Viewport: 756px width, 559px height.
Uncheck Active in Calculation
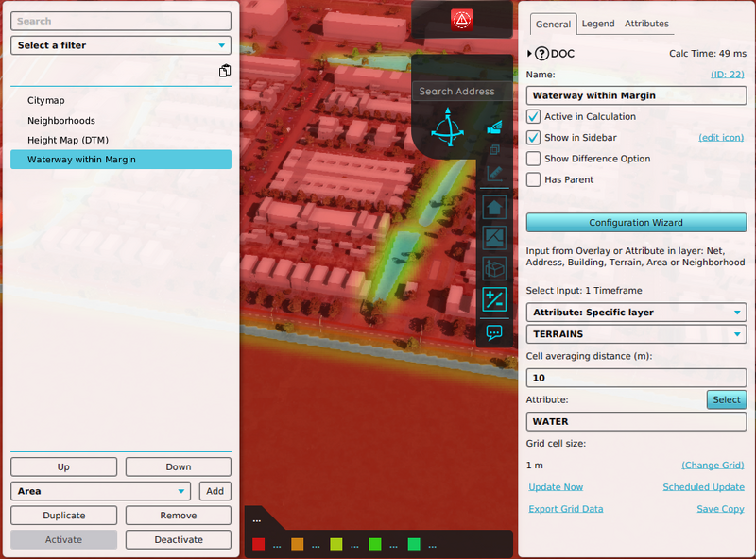click(x=534, y=116)
